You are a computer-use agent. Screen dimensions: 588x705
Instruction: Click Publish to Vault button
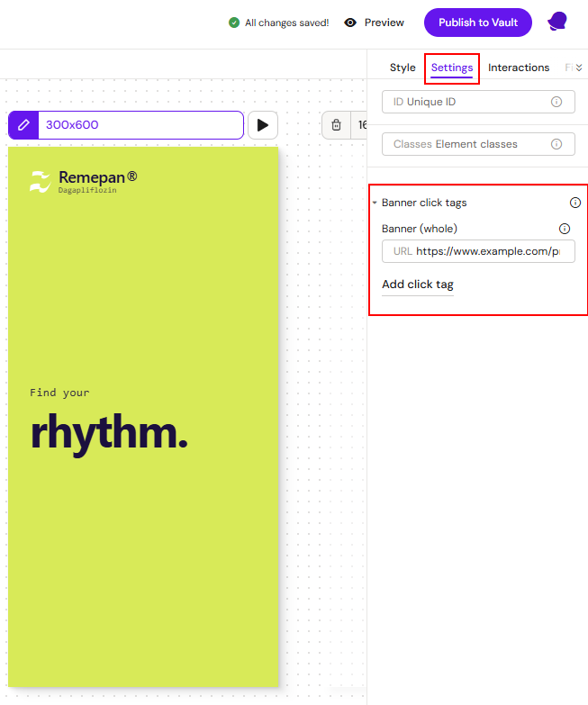(x=478, y=23)
